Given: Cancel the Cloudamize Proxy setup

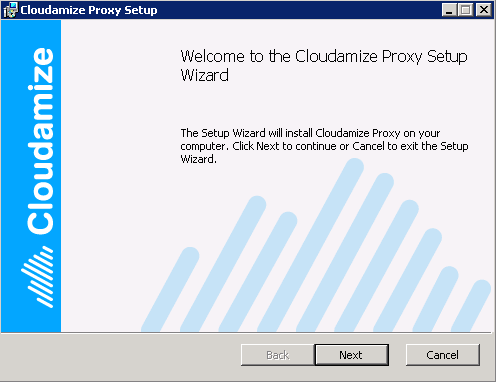Looking at the screenshot, I should pos(443,355).
